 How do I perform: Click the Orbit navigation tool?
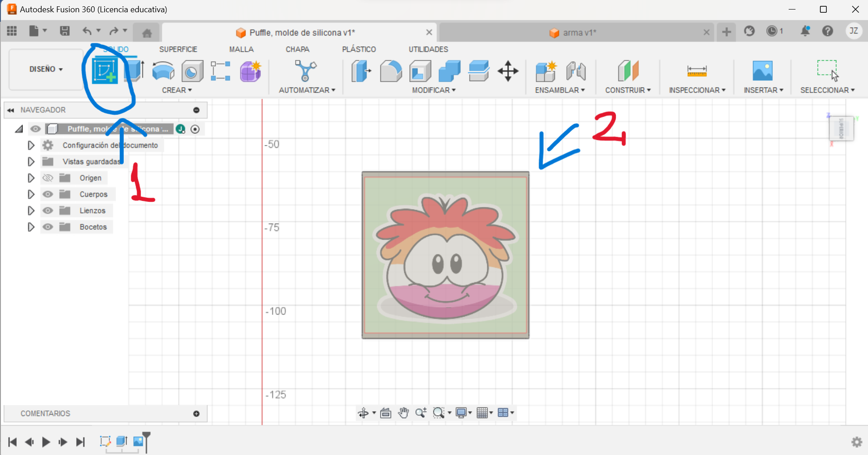(363, 413)
